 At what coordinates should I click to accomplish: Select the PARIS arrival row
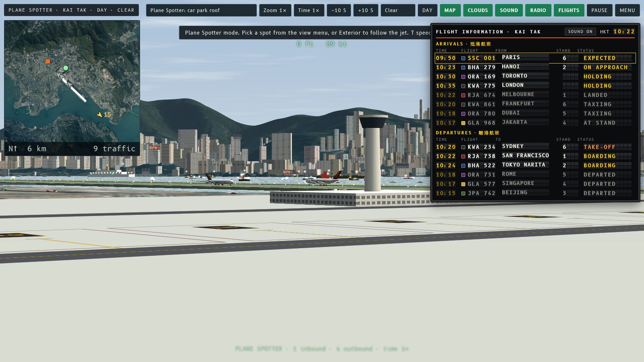point(535,58)
